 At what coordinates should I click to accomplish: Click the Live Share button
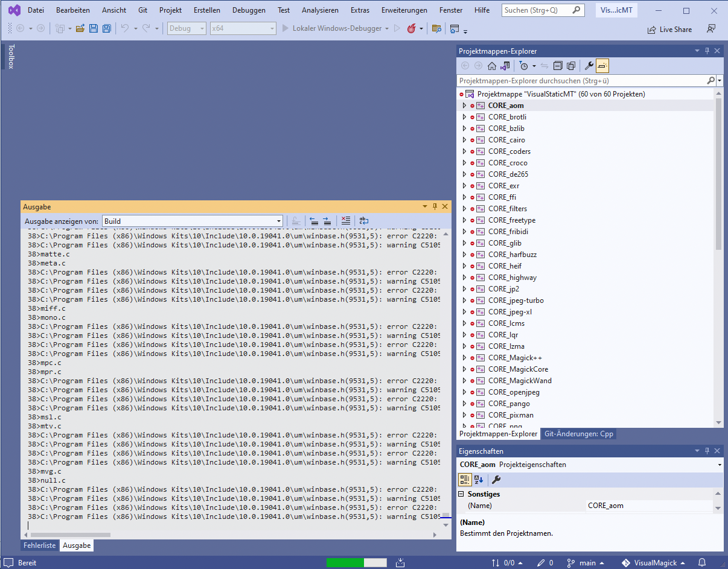click(669, 29)
